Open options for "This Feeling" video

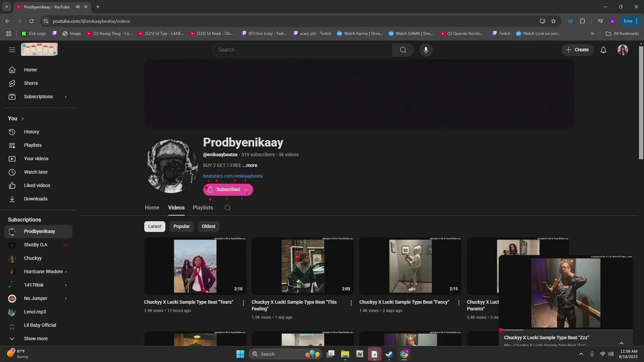click(351, 303)
